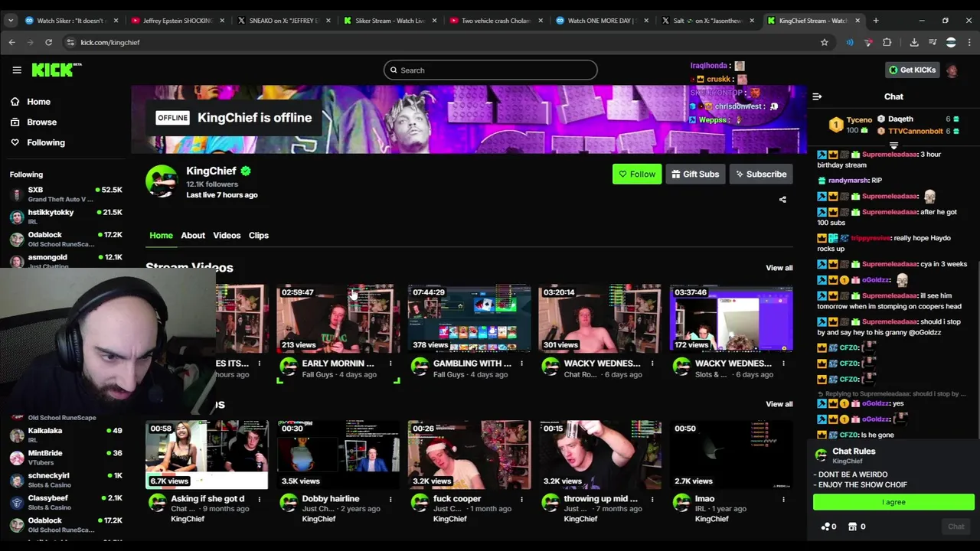Follow the KingChief channel
Viewport: 980px width, 551px height.
637,174
